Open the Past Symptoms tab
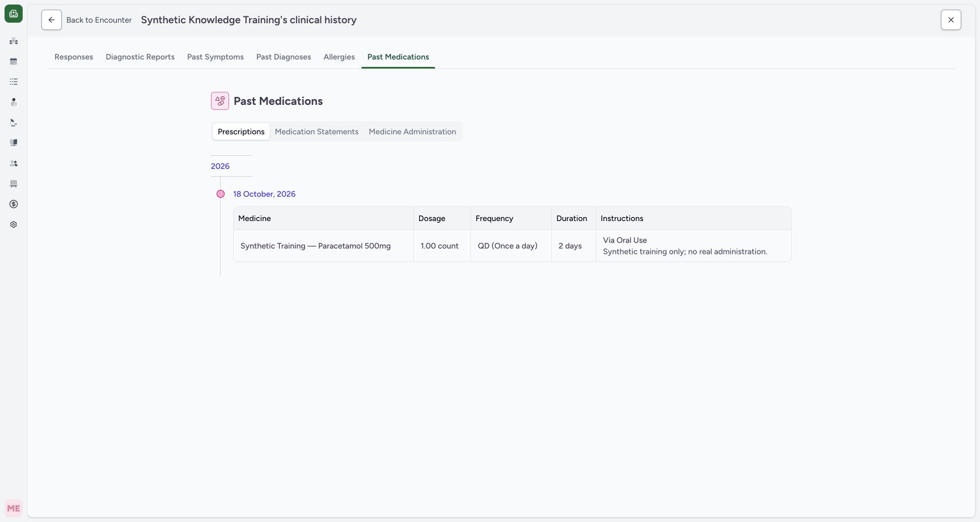The height and width of the screenshot is (522, 980). 216,57
